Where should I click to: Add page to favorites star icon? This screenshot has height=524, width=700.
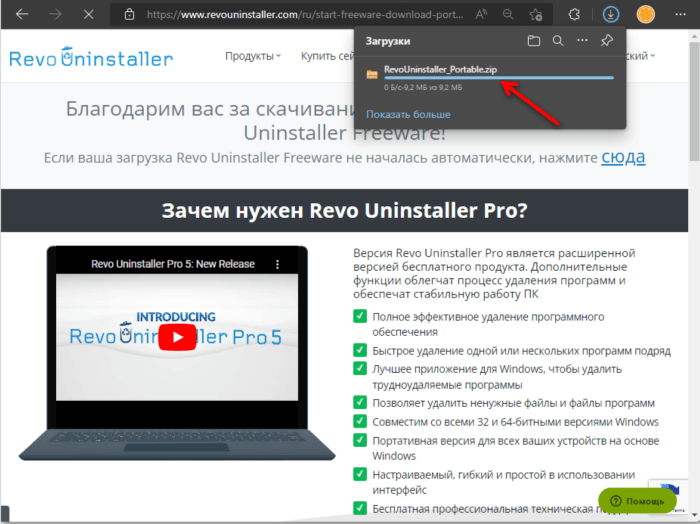[x=536, y=14]
